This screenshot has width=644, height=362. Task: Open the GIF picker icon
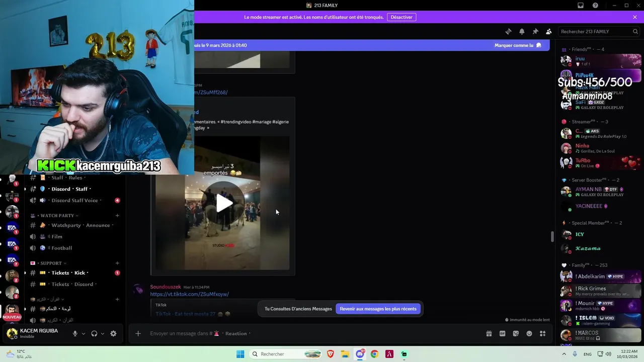coord(502,333)
